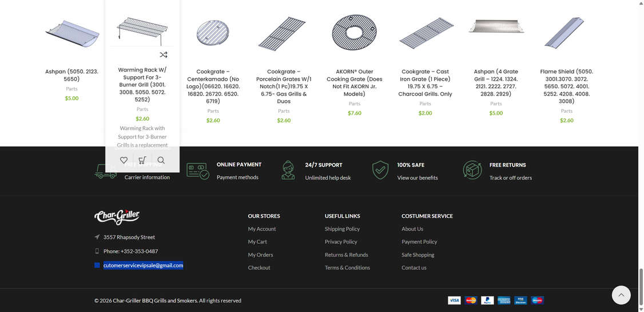The height and width of the screenshot is (312, 644).
Task: Open the AKORN Outer Cooking Grate thumbnail
Action: [x=355, y=33]
